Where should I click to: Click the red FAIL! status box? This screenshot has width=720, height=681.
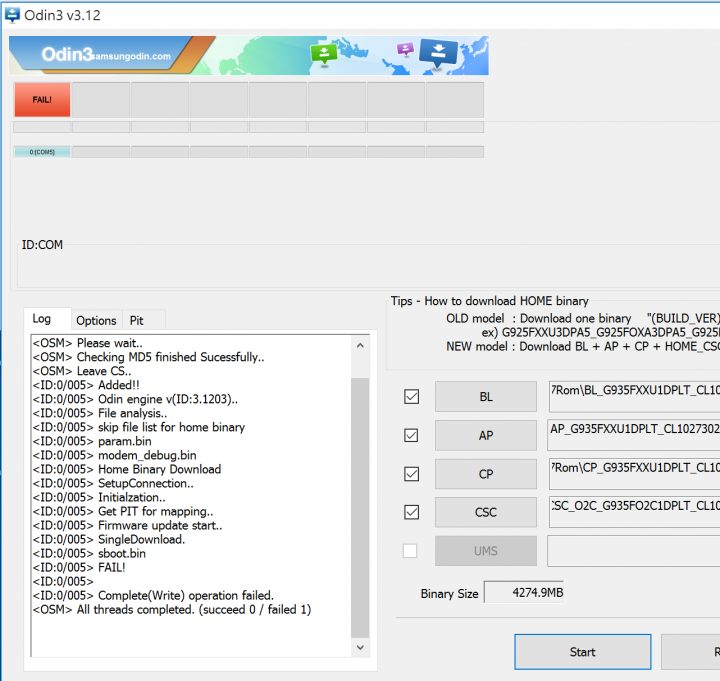[x=42, y=100]
